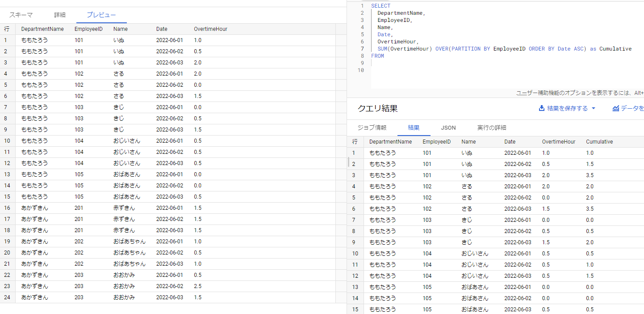Select the プレビュー tab
Screen dimensions: 644x314
tap(101, 15)
